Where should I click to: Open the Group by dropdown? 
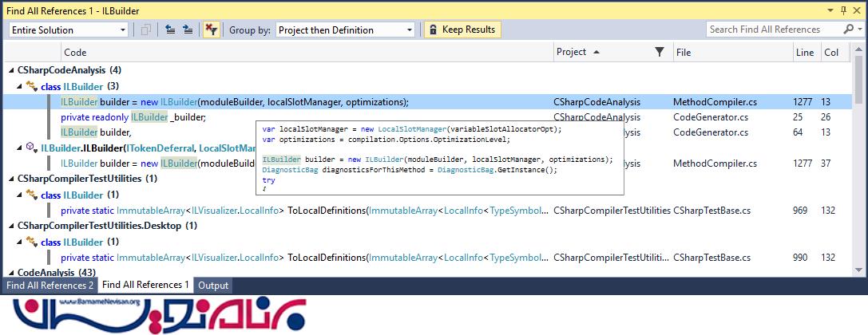pyautogui.click(x=410, y=30)
